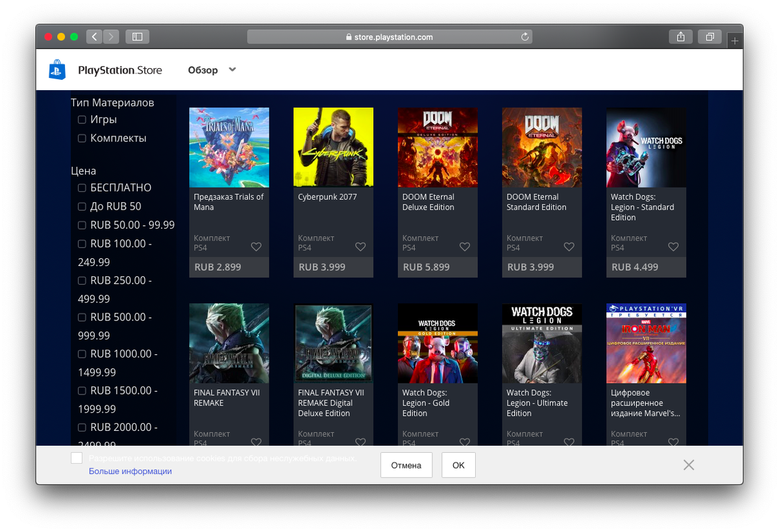This screenshot has height=532, width=779.
Task: Favorite Watch Dogs: Legion Standard Edition heart
Action: pyautogui.click(x=673, y=247)
